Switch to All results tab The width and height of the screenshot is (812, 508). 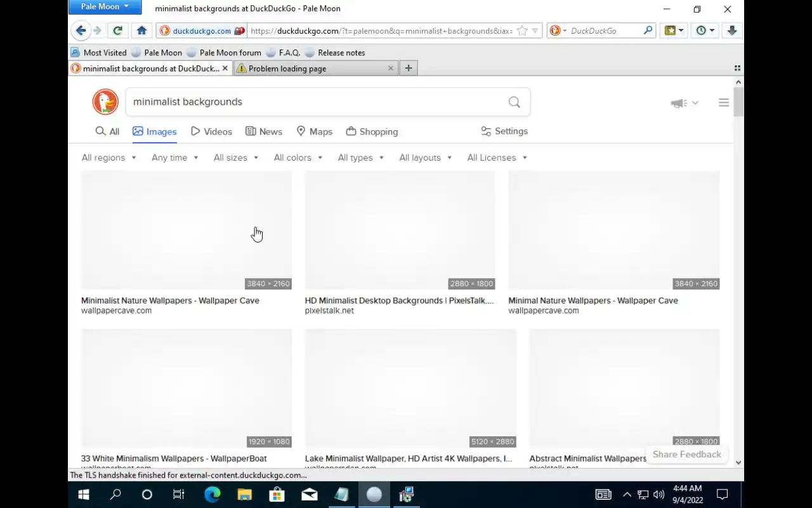coord(107,131)
